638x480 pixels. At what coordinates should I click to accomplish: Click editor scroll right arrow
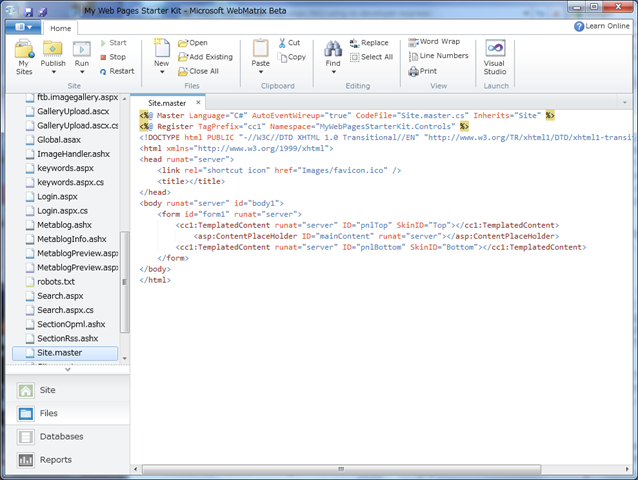coord(627,469)
